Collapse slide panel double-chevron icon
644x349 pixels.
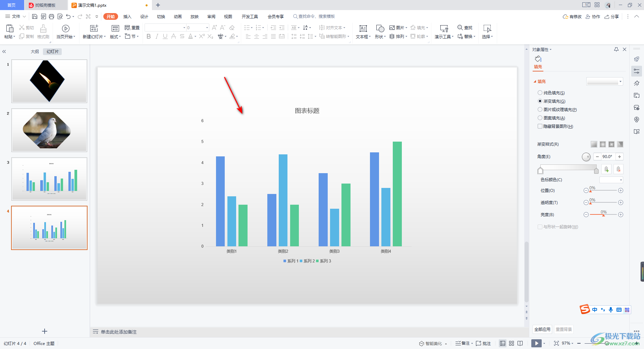[x=4, y=52]
